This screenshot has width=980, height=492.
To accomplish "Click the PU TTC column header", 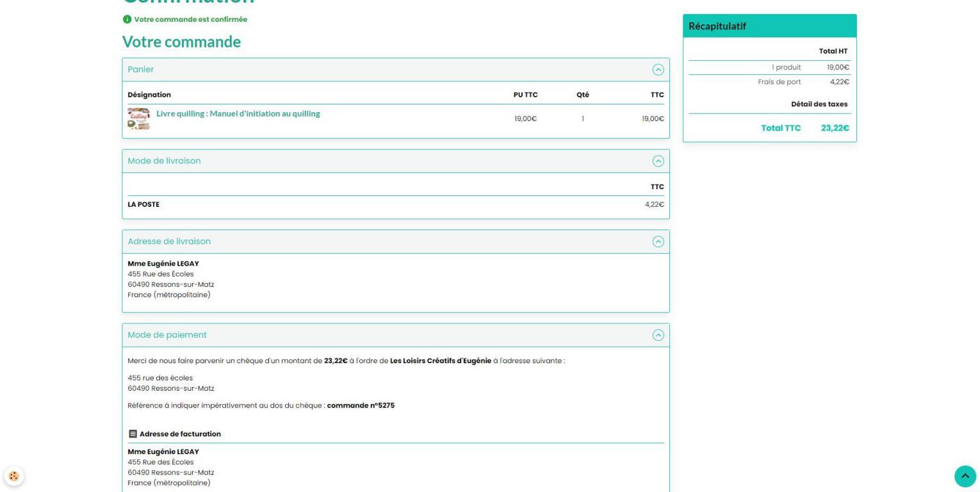I will (x=526, y=95).
